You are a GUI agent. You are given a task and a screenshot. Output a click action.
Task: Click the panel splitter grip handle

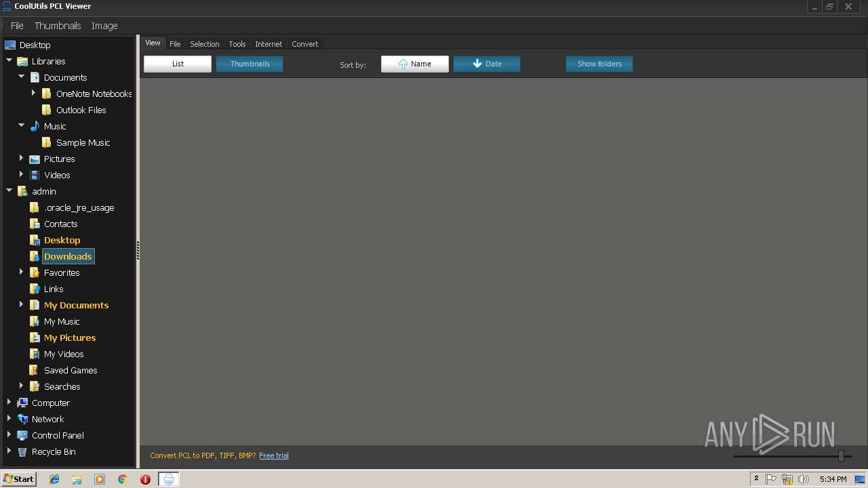pyautogui.click(x=138, y=250)
